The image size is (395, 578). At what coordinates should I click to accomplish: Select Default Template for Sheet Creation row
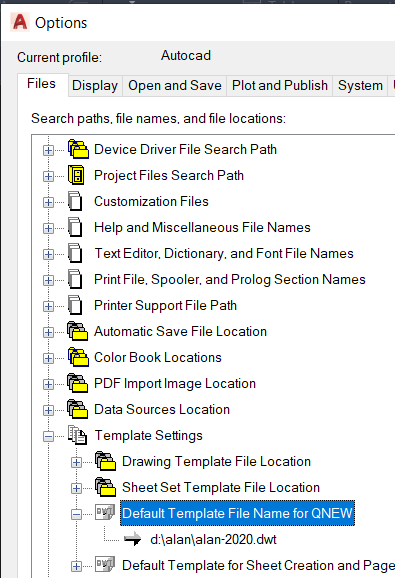click(258, 565)
